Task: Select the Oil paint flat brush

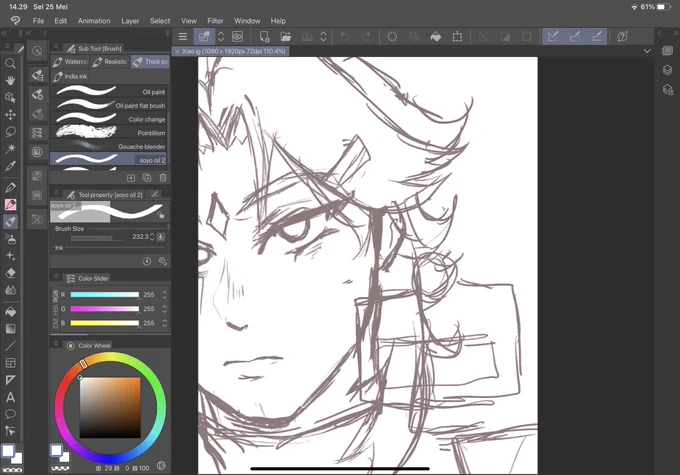Action: click(x=109, y=105)
